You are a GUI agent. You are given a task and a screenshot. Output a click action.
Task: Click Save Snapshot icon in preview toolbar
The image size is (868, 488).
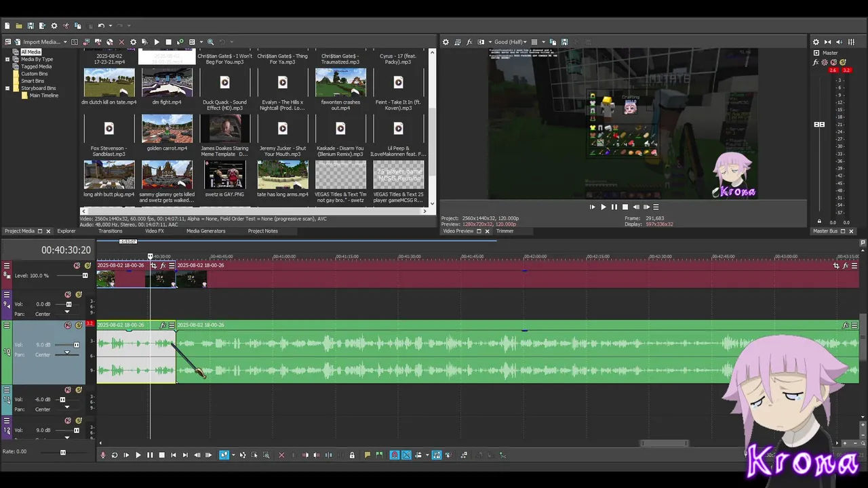coord(564,42)
